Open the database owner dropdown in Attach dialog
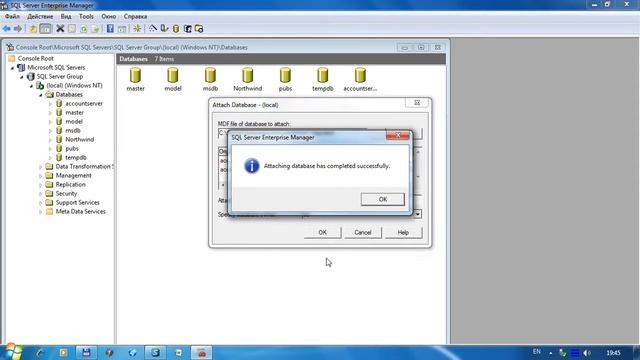Screen dimensions: 640x360 (x=417, y=214)
